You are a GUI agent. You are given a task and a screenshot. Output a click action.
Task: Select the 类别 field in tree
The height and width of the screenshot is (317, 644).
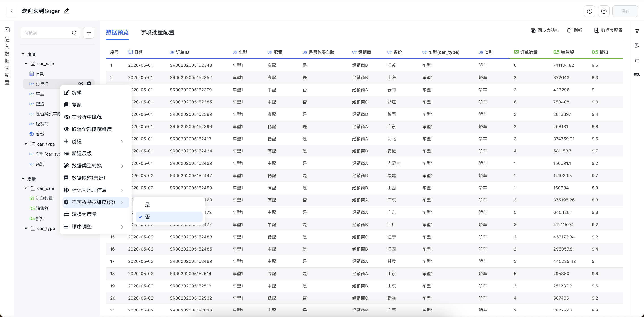coord(40,164)
